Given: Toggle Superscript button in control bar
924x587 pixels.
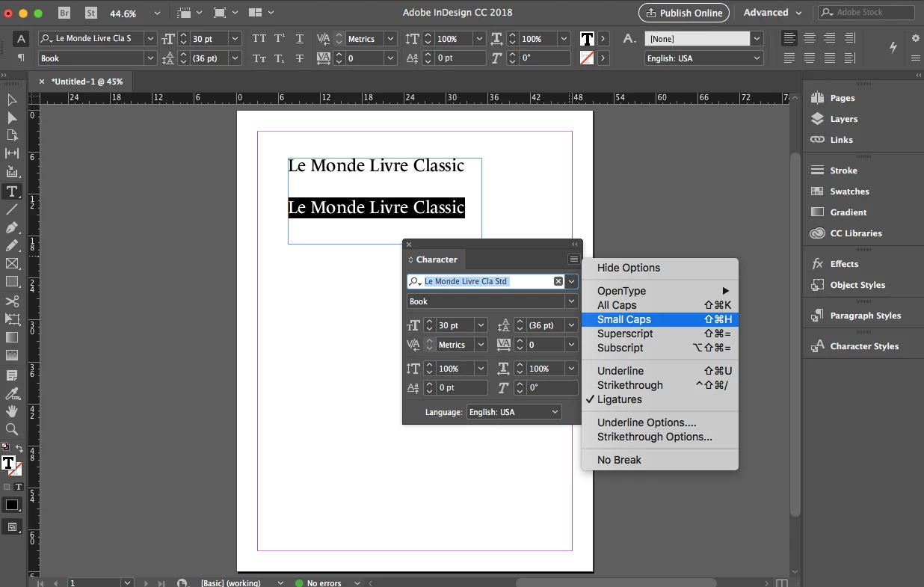Looking at the screenshot, I should point(280,39).
